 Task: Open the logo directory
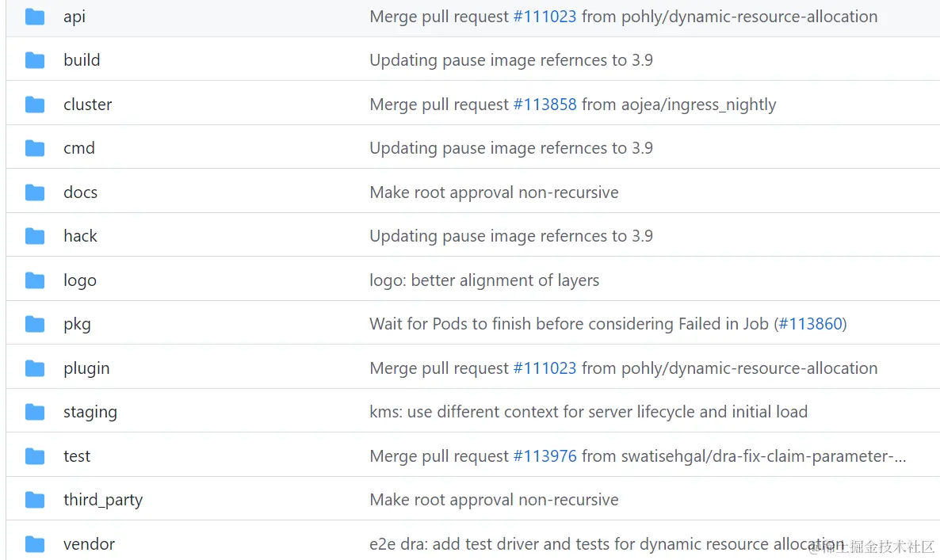(80, 280)
